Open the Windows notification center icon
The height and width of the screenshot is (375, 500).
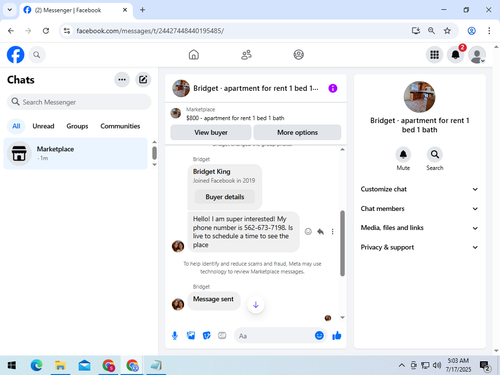(x=485, y=366)
